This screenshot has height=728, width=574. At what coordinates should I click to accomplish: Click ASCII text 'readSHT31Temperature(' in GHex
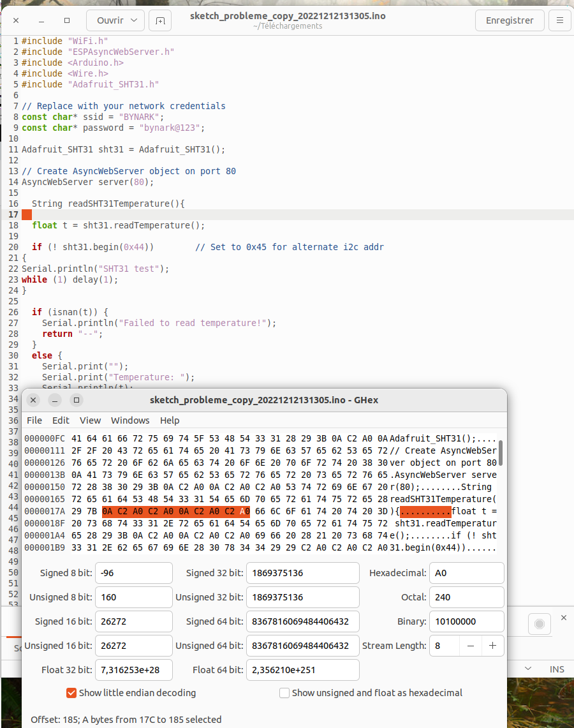pyautogui.click(x=443, y=499)
